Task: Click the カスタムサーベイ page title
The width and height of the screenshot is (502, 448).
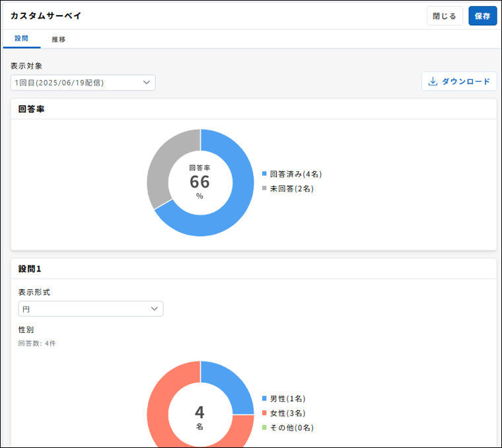Action: coord(46,15)
